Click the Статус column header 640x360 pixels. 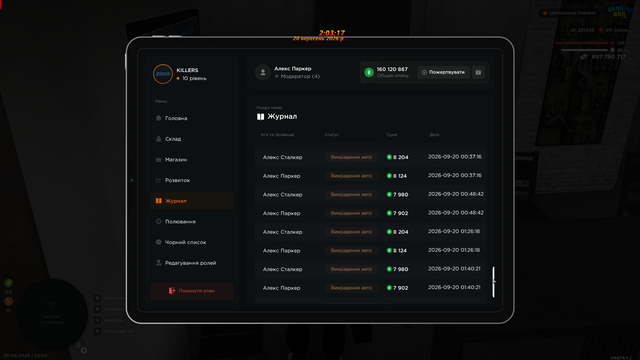coord(332,135)
